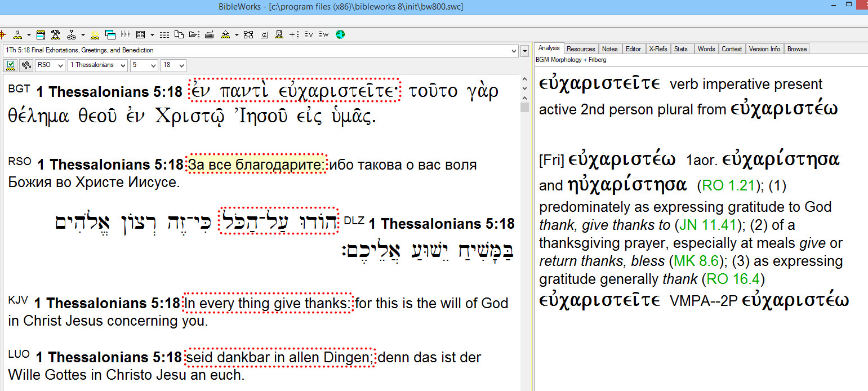
Task: Open the 1 Thessalonians book dropdown
Action: 98,65
